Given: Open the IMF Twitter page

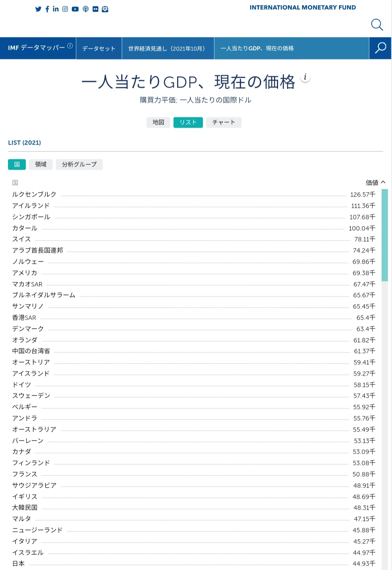Looking at the screenshot, I should [38, 9].
